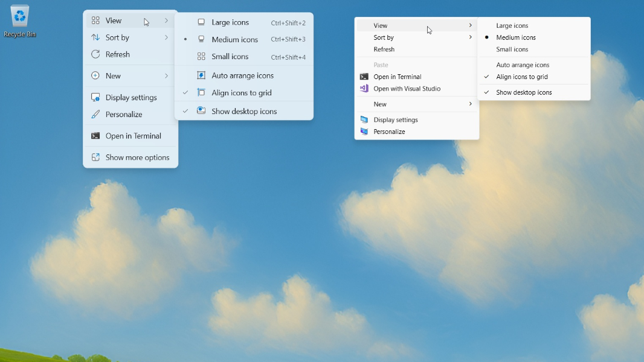The image size is (644, 362).
Task: Expand the New chevron in left menu
Action: pyautogui.click(x=166, y=75)
